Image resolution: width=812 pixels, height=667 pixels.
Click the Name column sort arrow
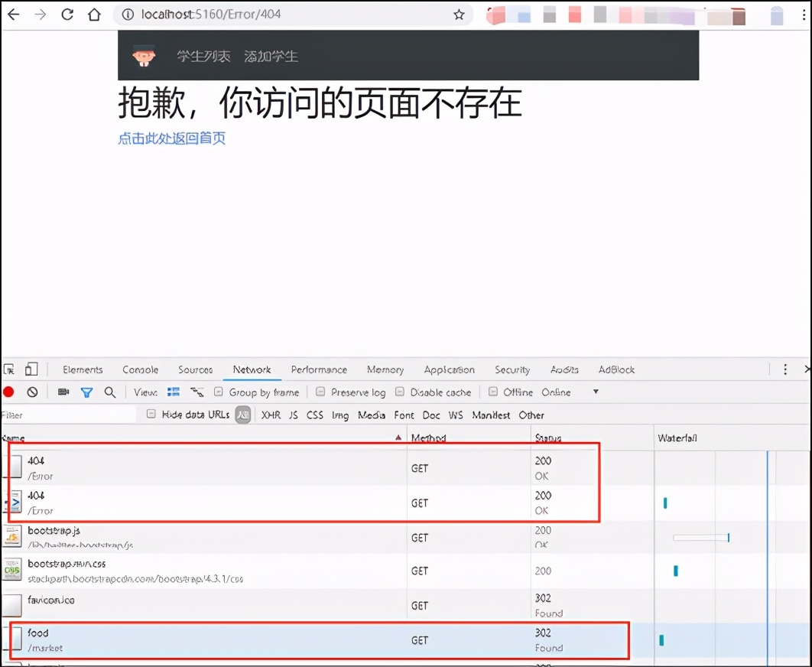pos(398,436)
